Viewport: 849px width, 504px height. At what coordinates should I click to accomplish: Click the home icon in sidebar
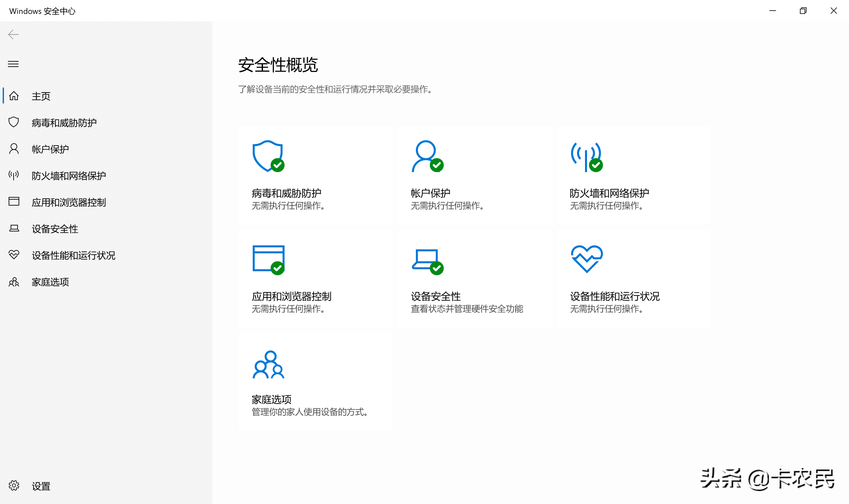coord(14,96)
